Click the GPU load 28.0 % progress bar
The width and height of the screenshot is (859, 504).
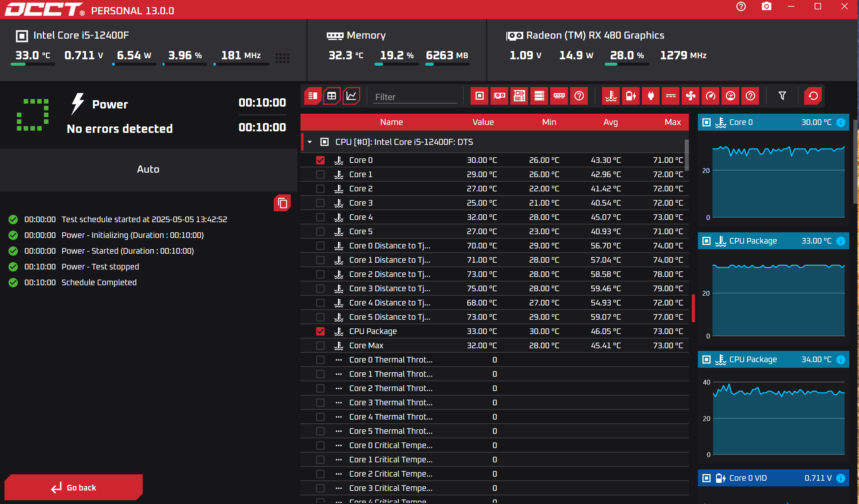click(x=627, y=64)
